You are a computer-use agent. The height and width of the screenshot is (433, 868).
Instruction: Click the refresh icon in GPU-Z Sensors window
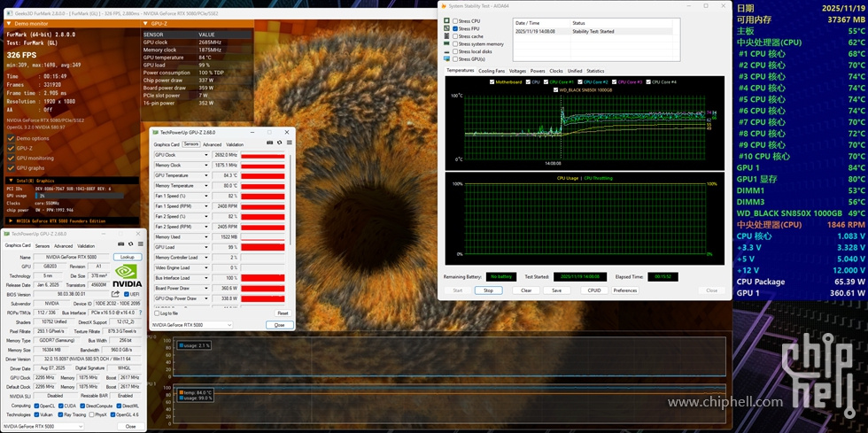(x=279, y=143)
